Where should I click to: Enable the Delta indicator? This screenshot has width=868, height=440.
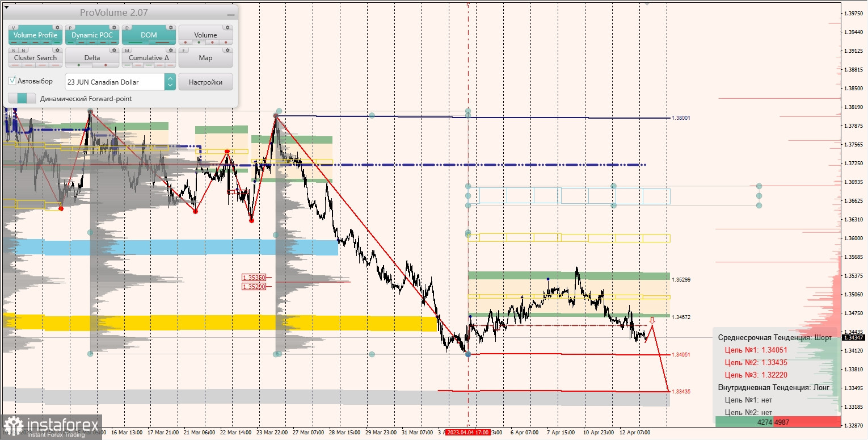point(92,57)
